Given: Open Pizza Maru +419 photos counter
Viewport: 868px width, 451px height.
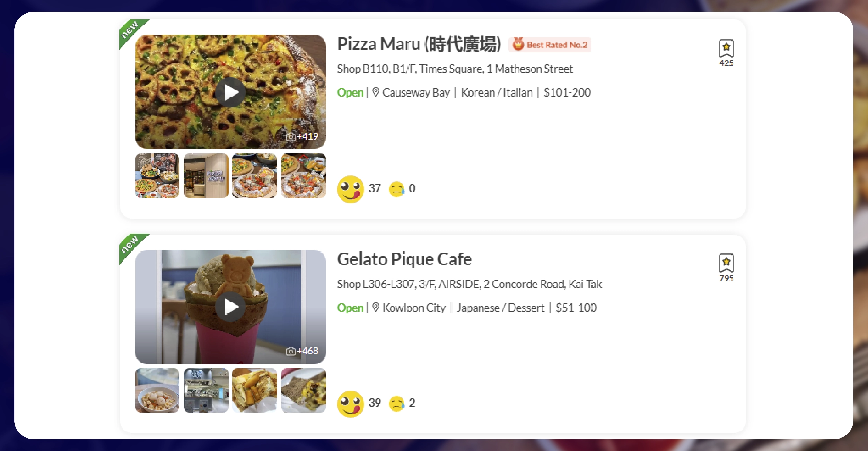Looking at the screenshot, I should [x=302, y=136].
